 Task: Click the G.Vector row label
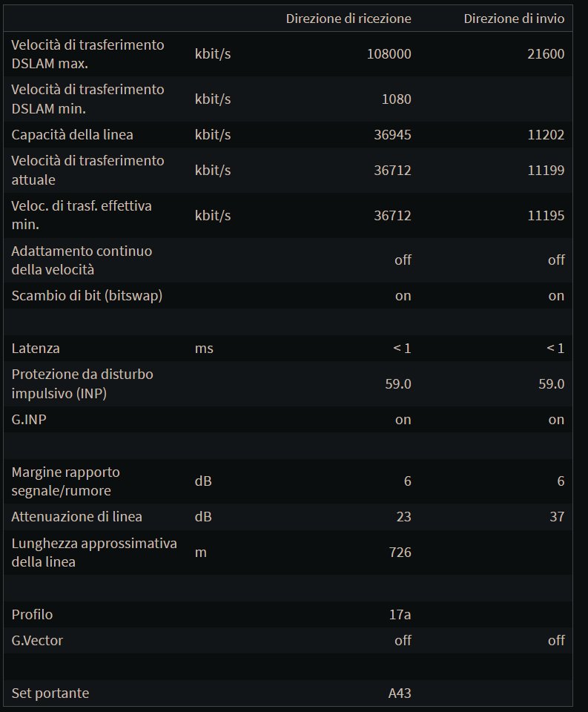pos(37,641)
